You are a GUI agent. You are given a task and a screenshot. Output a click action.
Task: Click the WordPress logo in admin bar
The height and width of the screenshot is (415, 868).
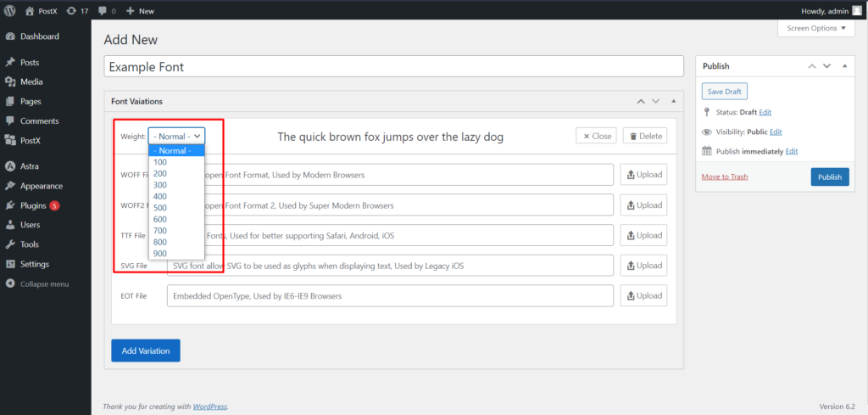point(10,10)
